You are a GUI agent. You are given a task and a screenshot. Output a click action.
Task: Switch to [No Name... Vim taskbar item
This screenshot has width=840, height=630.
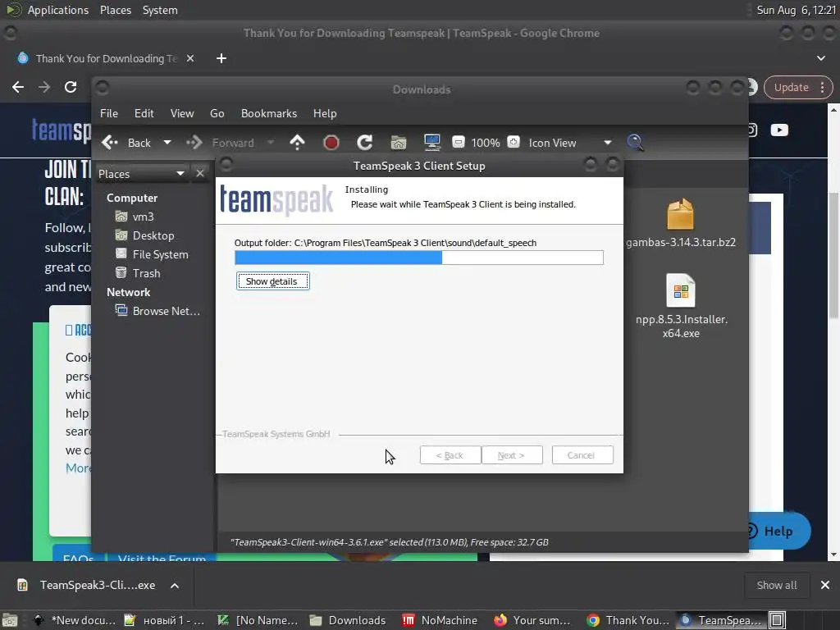[258, 620]
